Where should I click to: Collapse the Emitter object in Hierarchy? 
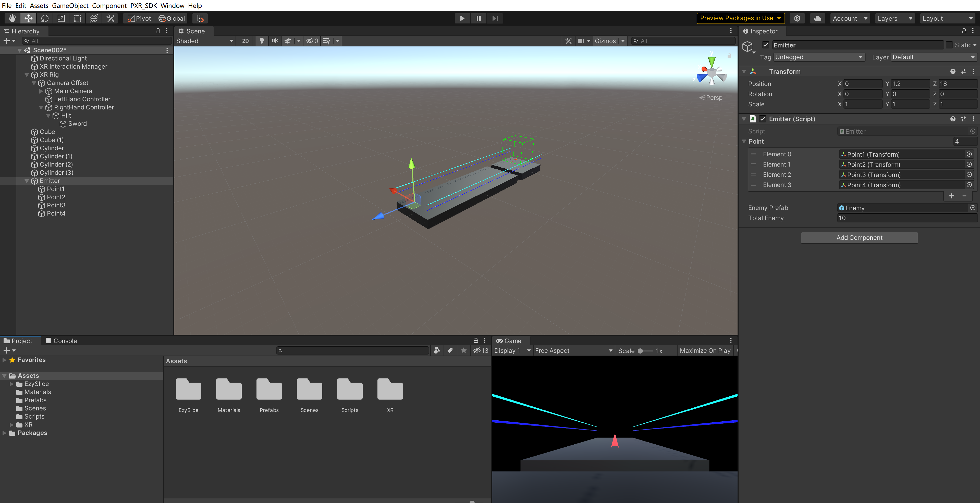[x=27, y=181]
